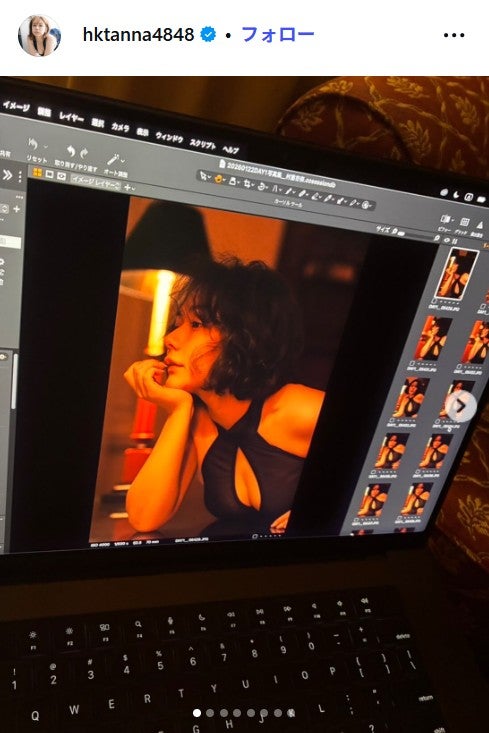Screen dimensions: 489x733
Task: Click the moon Focus icon in menu bar
Action: pyautogui.click(x=456, y=195)
